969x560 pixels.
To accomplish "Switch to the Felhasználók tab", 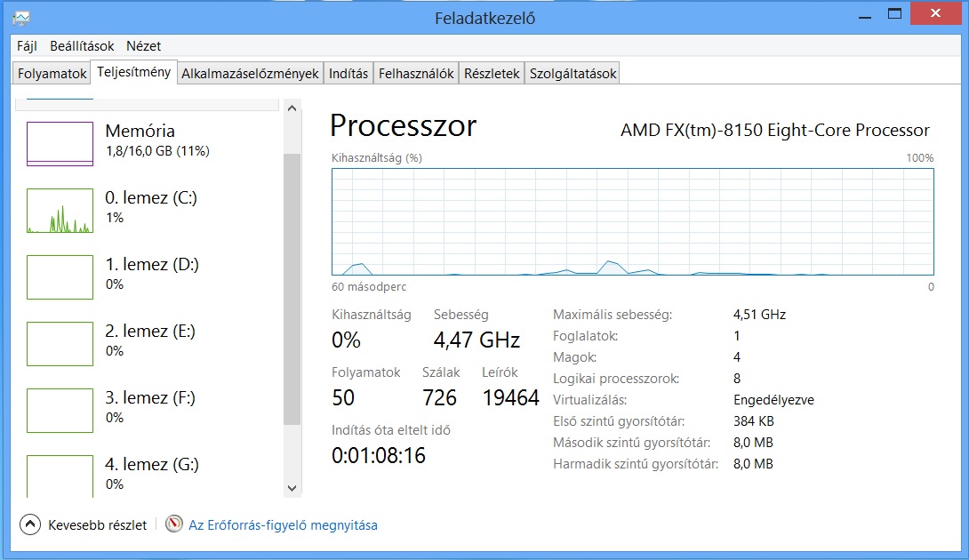I will pyautogui.click(x=416, y=74).
